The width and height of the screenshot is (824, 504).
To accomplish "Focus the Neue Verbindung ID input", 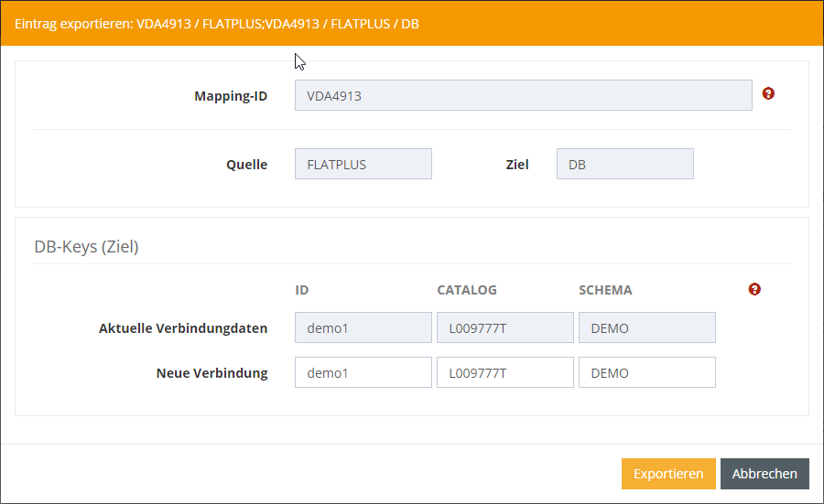I will (x=363, y=373).
